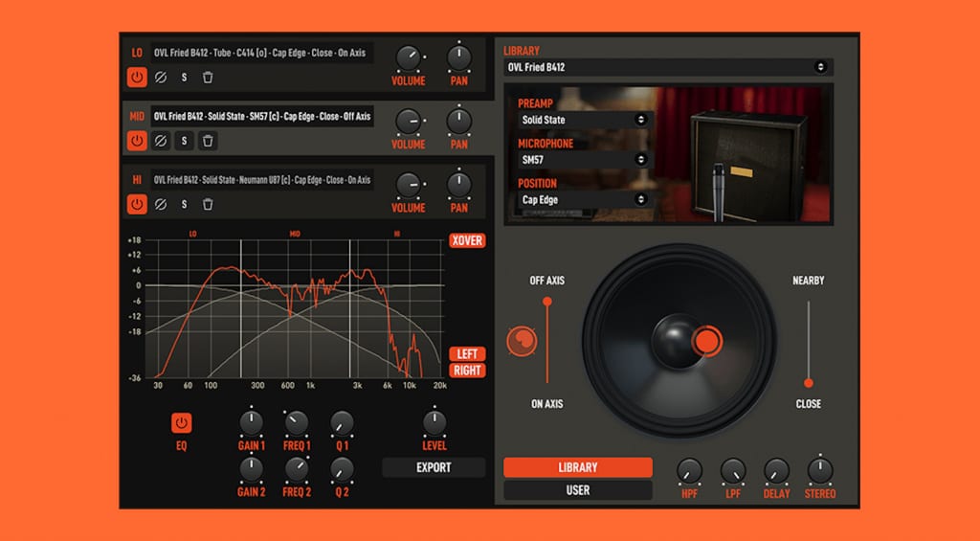Click the Off Axis/On Axis slider handle
The image size is (980, 541).
[547, 302]
